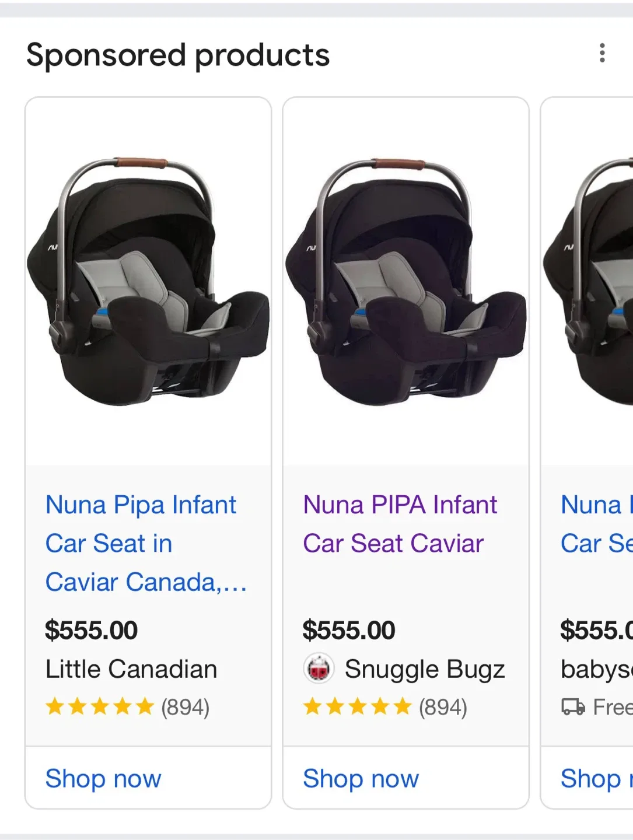Viewport: 633px width, 840px height.
Task: Select the second car seat product image
Action: click(405, 280)
